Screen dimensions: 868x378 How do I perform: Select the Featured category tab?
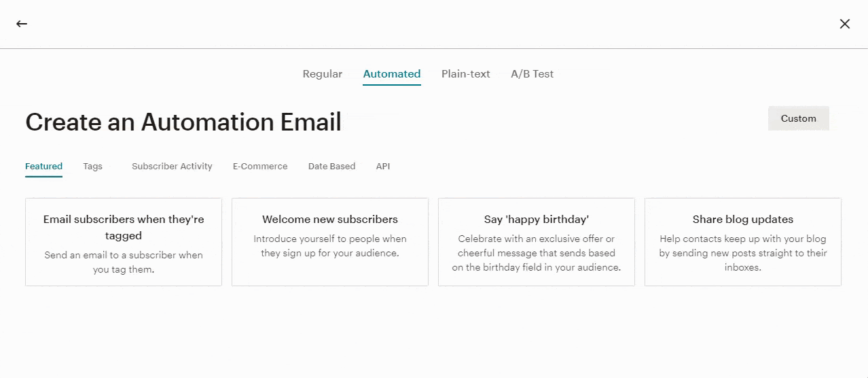43,167
